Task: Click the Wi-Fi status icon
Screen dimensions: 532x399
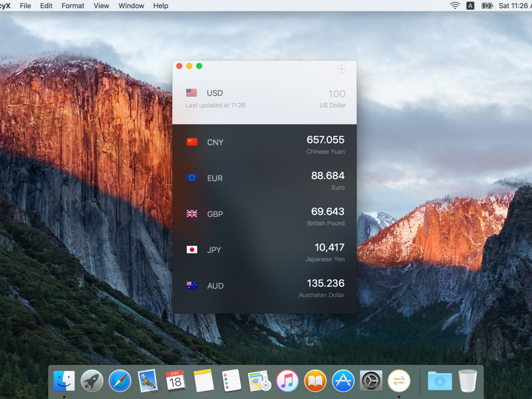Action: [x=455, y=5]
